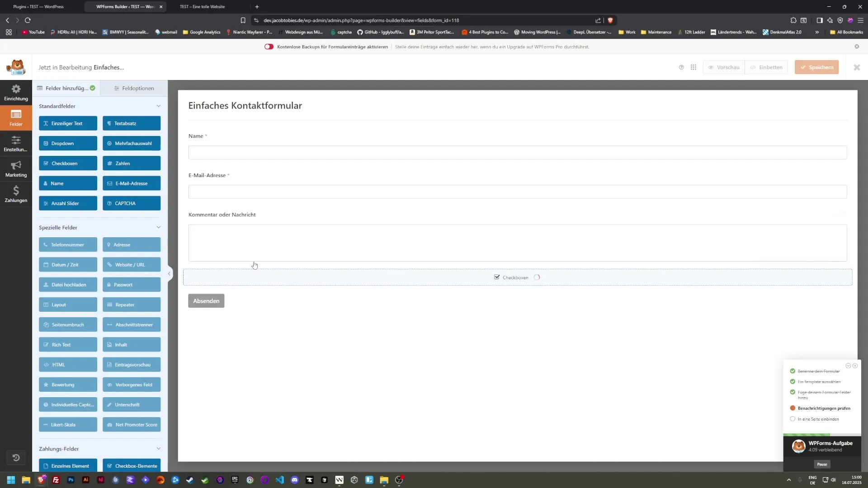
Task: Click the help question mark icon
Action: [x=681, y=67]
